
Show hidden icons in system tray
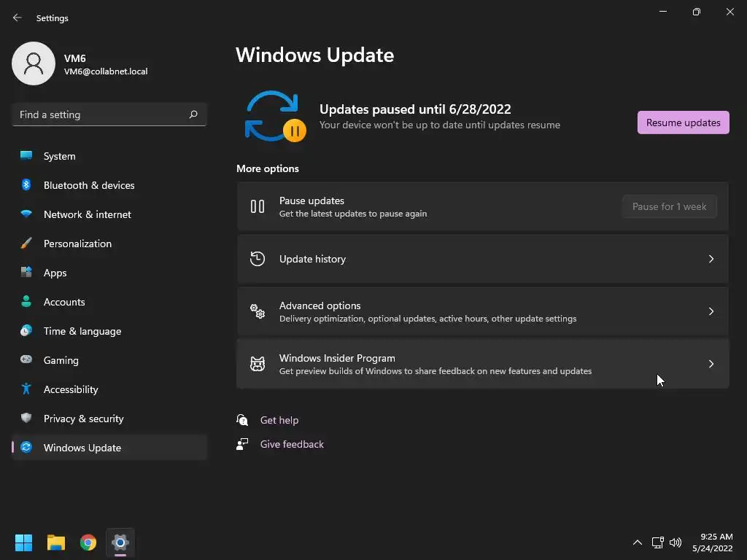[638, 542]
